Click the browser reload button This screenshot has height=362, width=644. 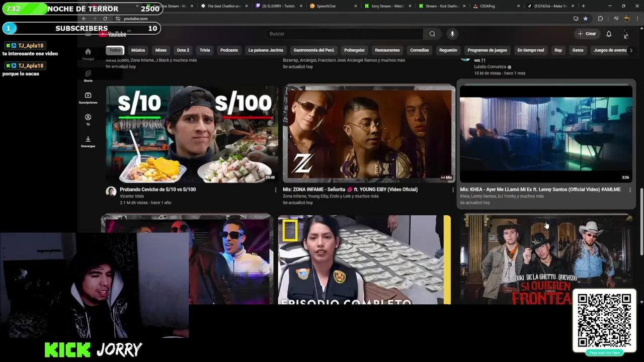[105, 19]
